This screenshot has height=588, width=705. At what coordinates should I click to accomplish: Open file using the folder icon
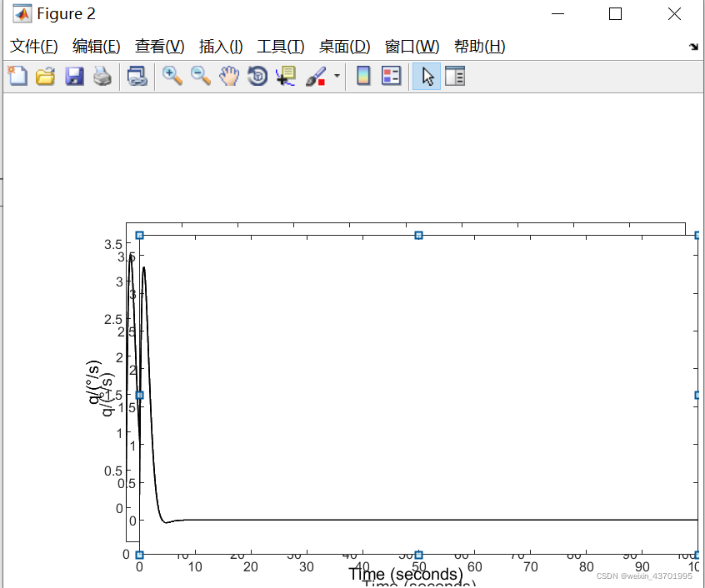[x=45, y=76]
